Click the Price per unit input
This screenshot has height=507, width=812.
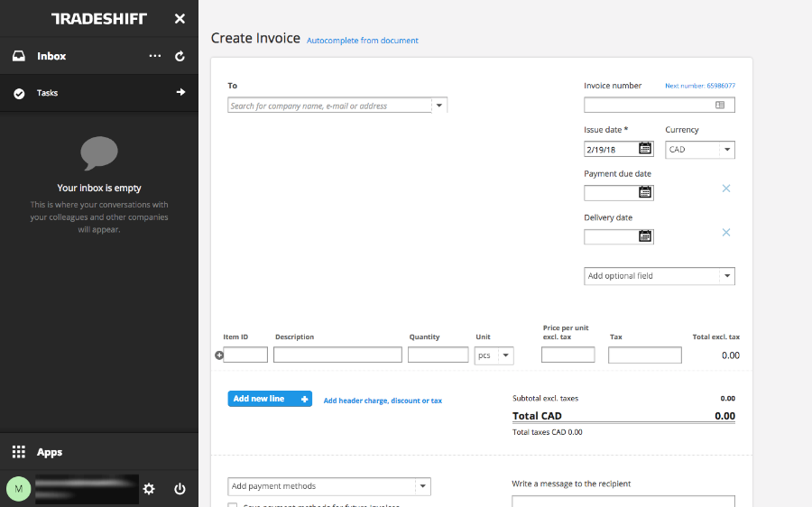(x=568, y=355)
